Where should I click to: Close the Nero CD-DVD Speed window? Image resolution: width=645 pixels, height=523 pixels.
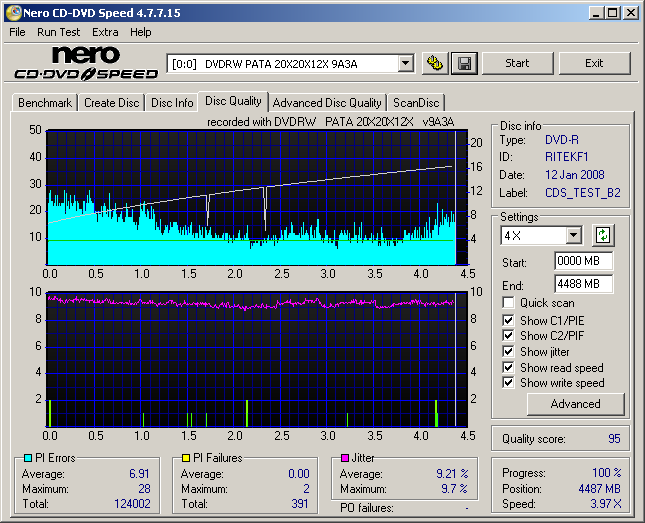(x=630, y=13)
